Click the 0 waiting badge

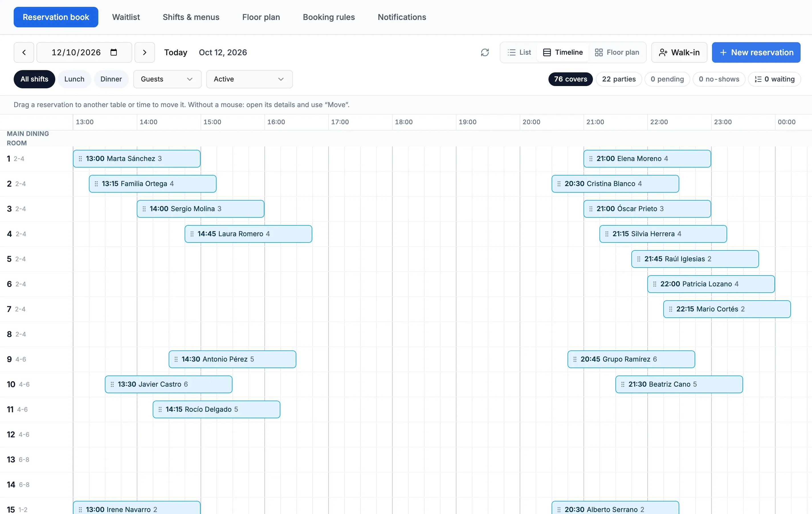pyautogui.click(x=774, y=79)
